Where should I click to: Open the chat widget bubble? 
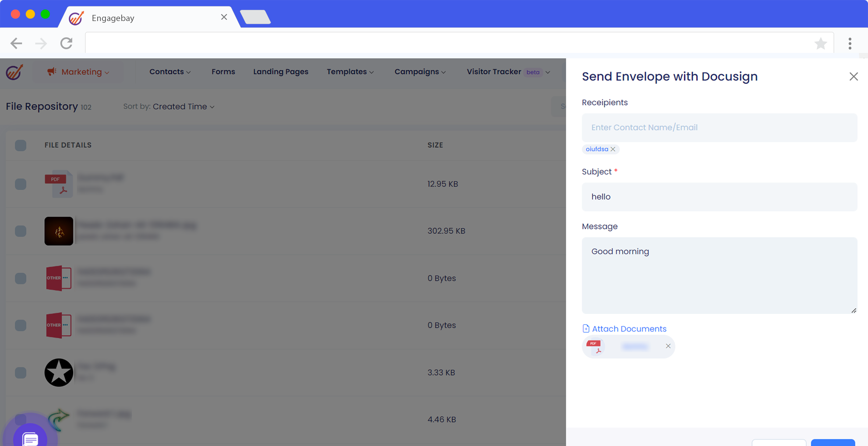[30, 438]
